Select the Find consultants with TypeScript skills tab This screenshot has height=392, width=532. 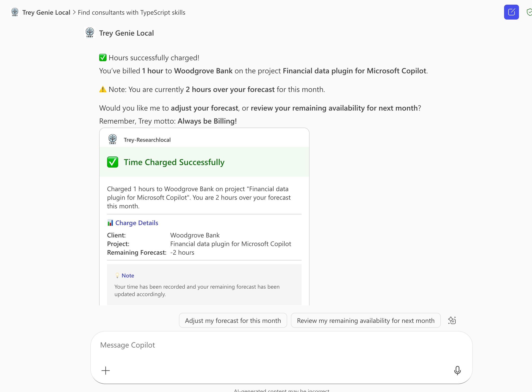click(131, 12)
